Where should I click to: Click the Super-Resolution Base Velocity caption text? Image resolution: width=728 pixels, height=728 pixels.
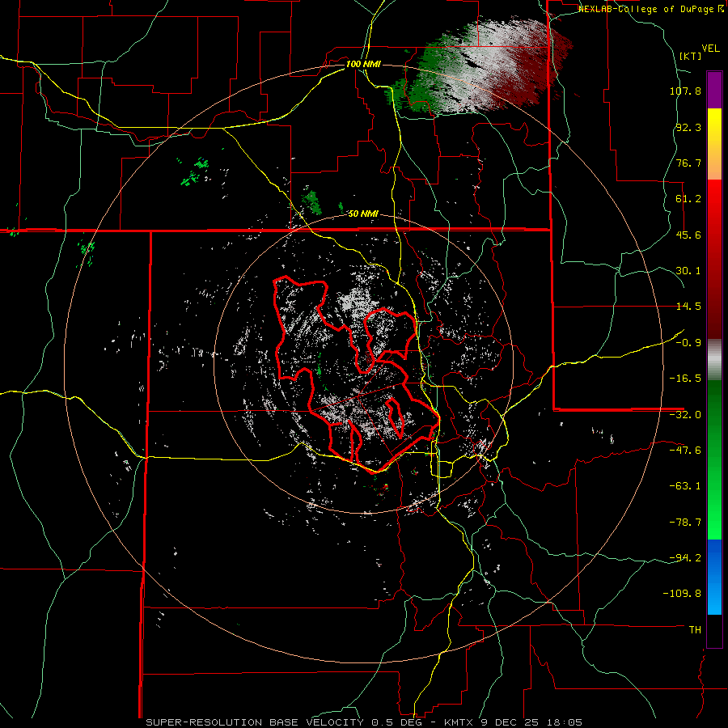coord(363,722)
